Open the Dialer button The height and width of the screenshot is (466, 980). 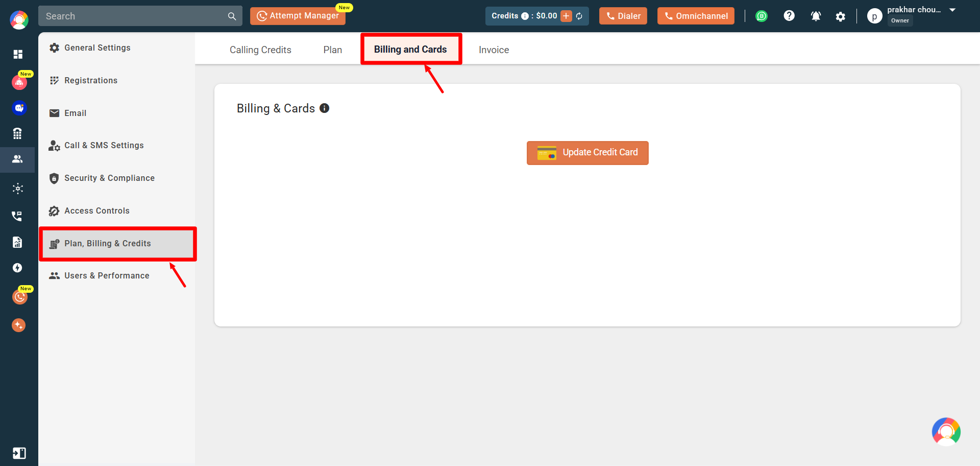(623, 16)
